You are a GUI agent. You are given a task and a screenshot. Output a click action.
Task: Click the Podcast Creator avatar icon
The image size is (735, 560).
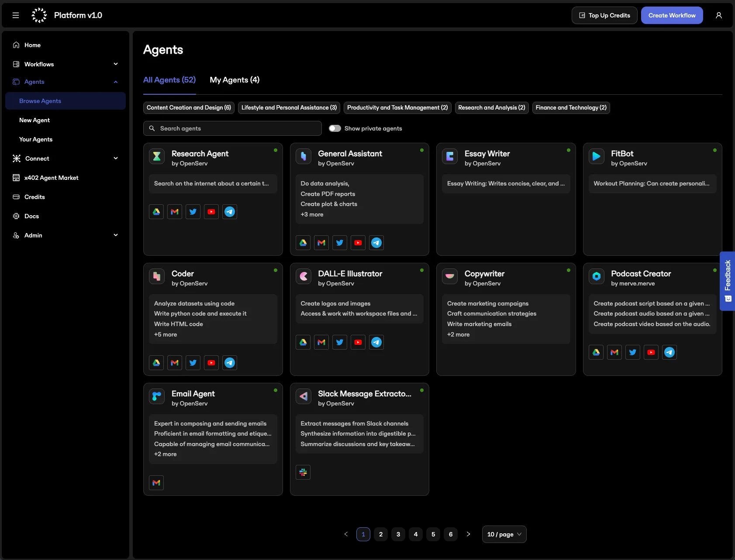click(597, 276)
